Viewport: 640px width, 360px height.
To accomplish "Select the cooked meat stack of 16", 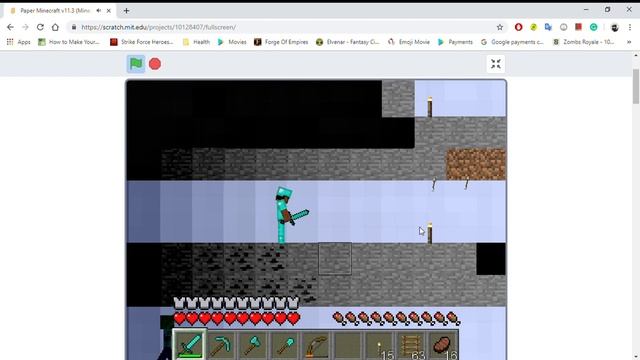I will (444, 344).
